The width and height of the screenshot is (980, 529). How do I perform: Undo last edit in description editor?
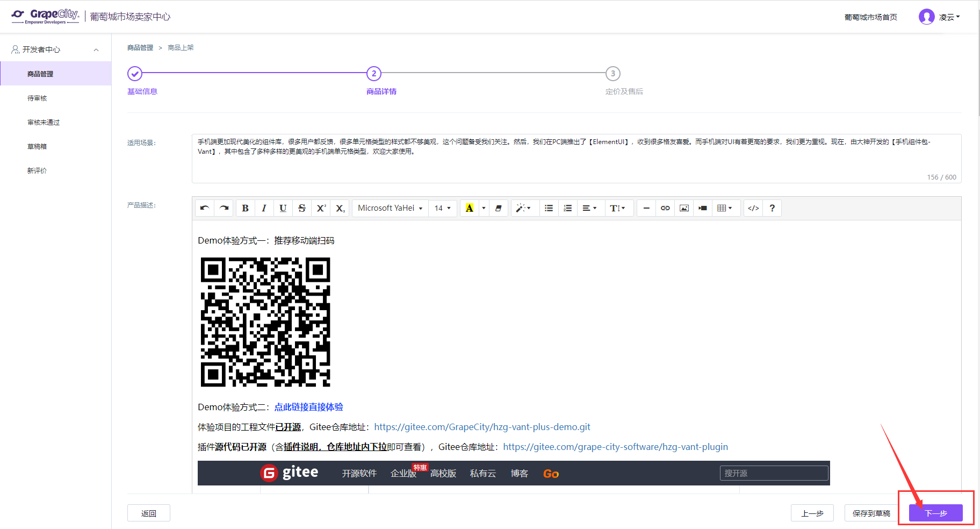(x=205, y=208)
